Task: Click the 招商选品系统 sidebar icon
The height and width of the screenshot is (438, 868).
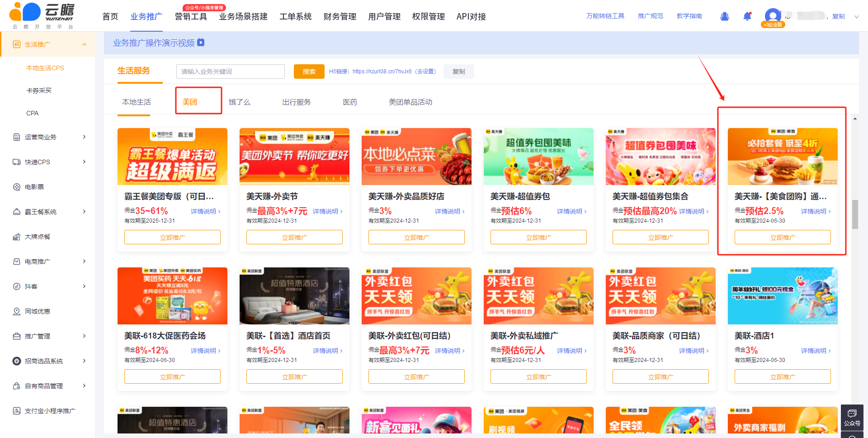Action: (x=17, y=361)
